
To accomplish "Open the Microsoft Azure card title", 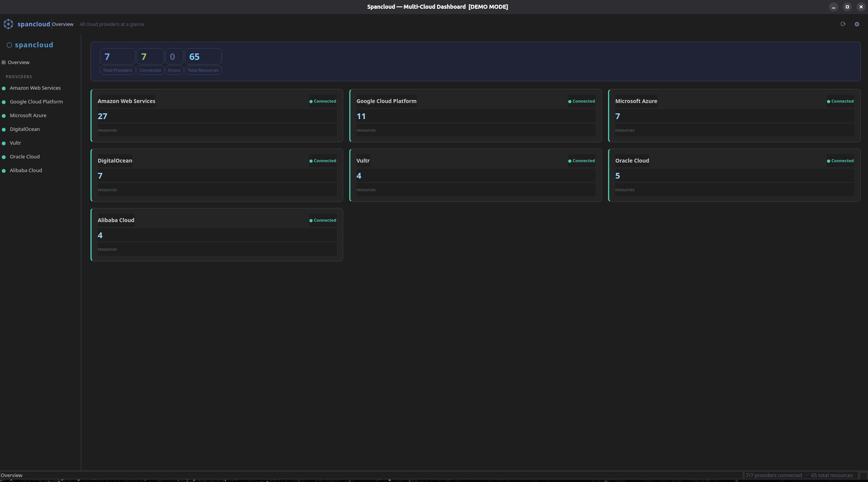I will (636, 101).
